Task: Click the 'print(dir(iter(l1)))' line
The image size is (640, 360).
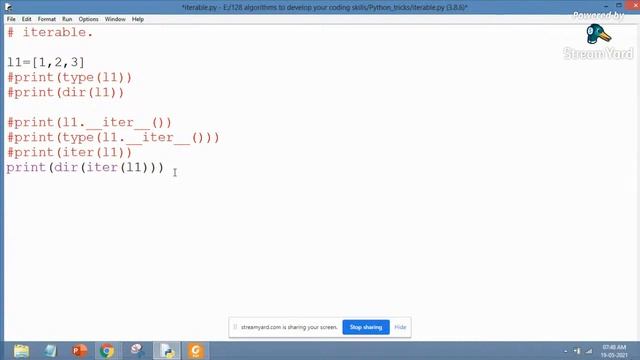Action: pyautogui.click(x=85, y=167)
